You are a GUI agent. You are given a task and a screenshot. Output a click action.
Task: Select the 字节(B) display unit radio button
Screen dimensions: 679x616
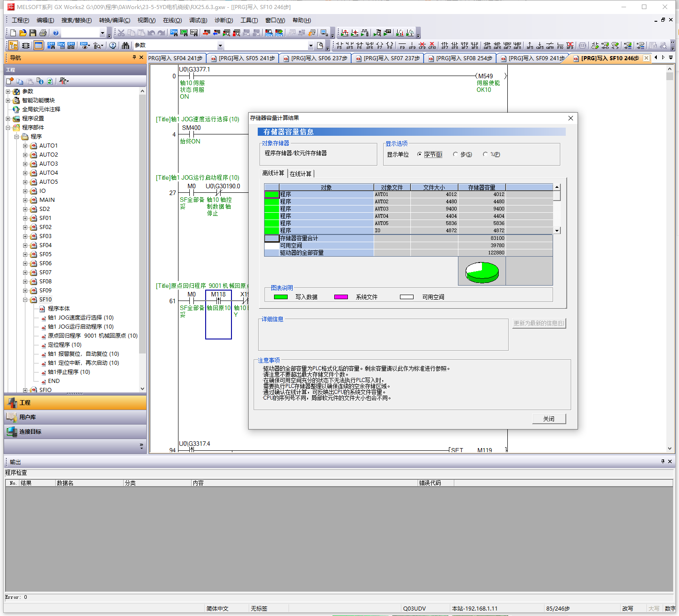click(x=419, y=154)
